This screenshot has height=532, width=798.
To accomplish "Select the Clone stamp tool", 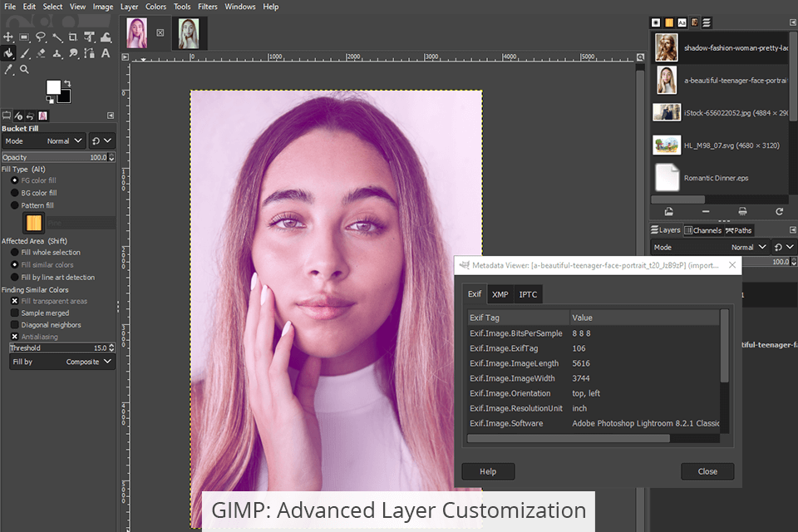I will point(57,53).
